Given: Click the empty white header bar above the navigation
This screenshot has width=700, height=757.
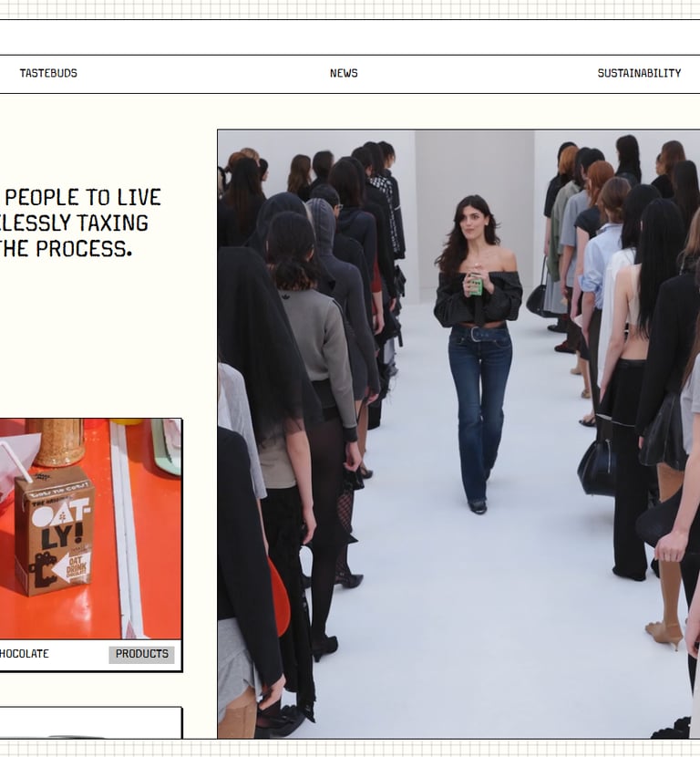Looking at the screenshot, I should tap(350, 37).
